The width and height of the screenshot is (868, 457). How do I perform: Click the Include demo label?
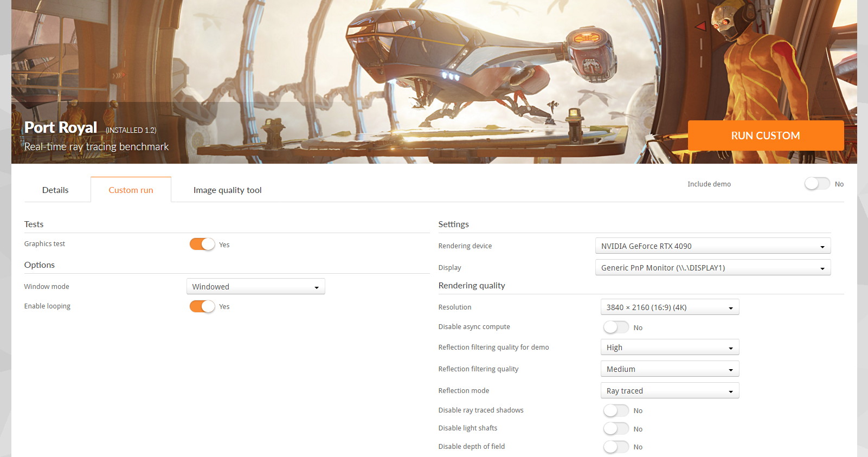709,184
